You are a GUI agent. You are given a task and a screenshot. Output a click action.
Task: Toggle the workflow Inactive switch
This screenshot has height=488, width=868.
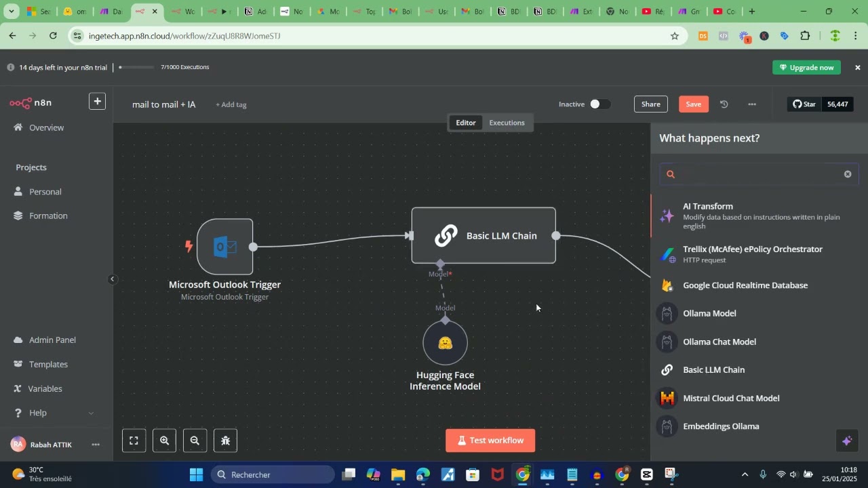[x=599, y=104]
